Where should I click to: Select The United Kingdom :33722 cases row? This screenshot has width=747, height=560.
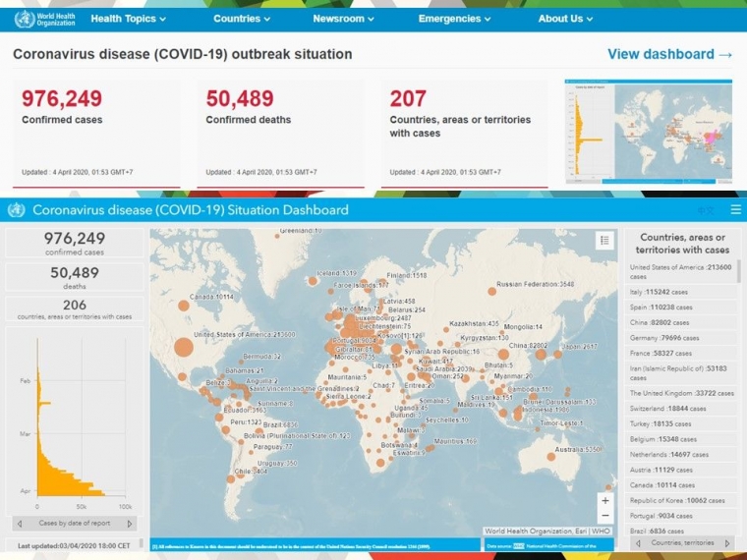pyautogui.click(x=680, y=393)
